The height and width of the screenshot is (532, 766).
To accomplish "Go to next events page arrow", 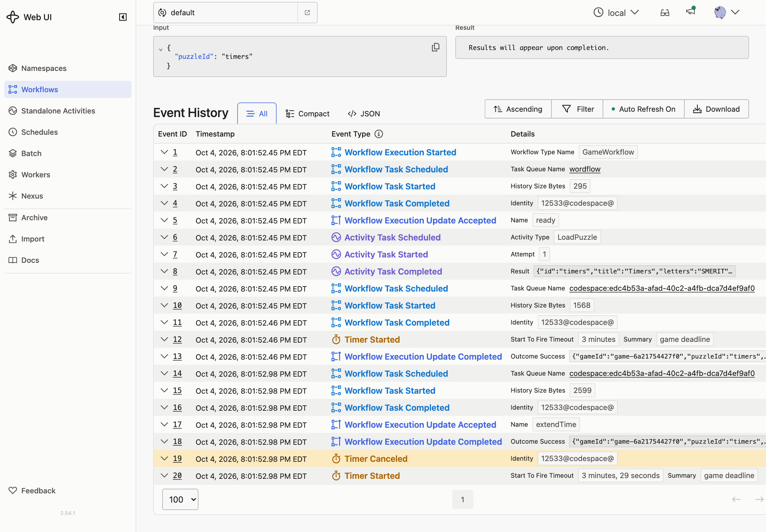I will 759,499.
